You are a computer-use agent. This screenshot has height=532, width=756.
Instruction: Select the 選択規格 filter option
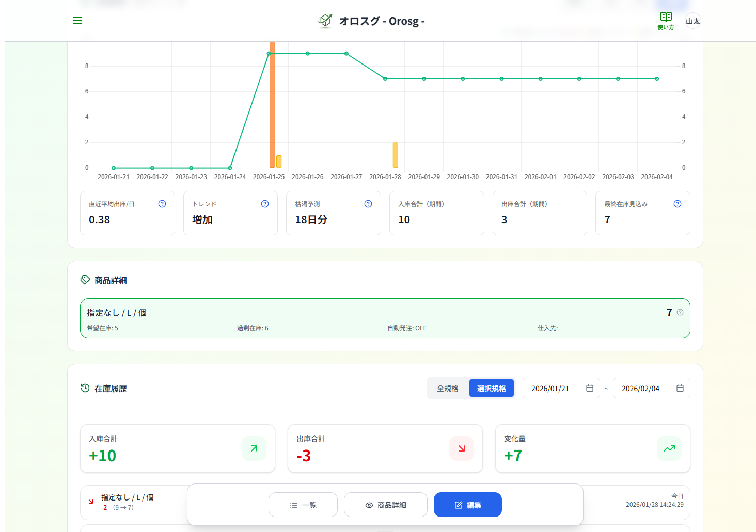coord(491,389)
